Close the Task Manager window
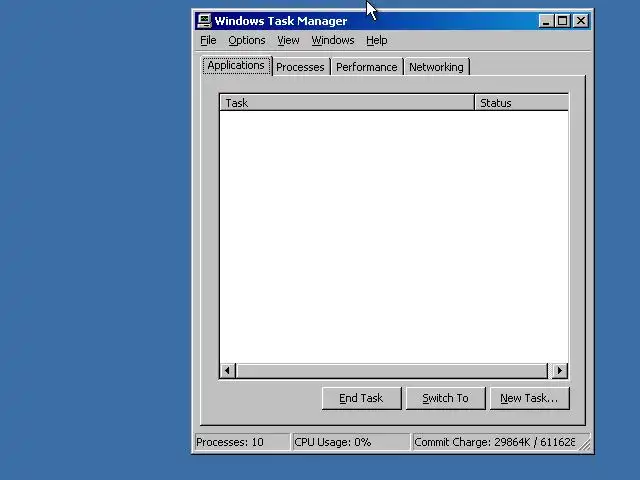640x480 pixels. 581,21
